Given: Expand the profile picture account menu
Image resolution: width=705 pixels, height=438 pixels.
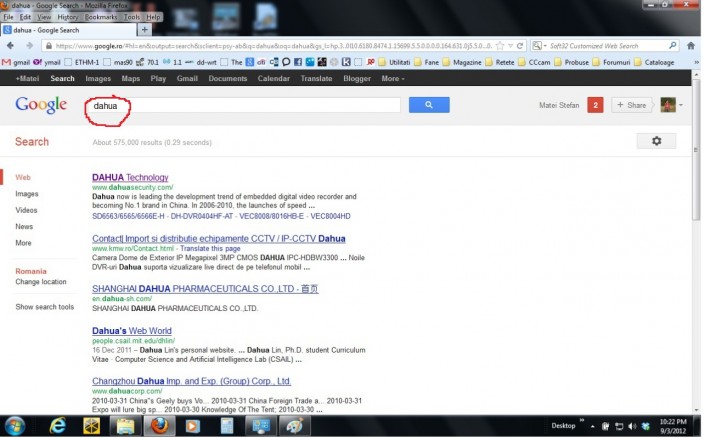Looking at the screenshot, I should point(670,105).
